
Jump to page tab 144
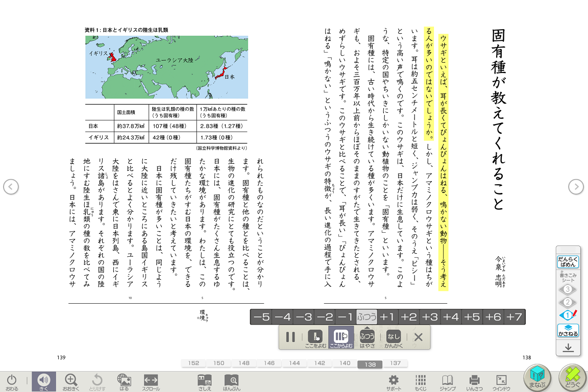tap(295, 363)
